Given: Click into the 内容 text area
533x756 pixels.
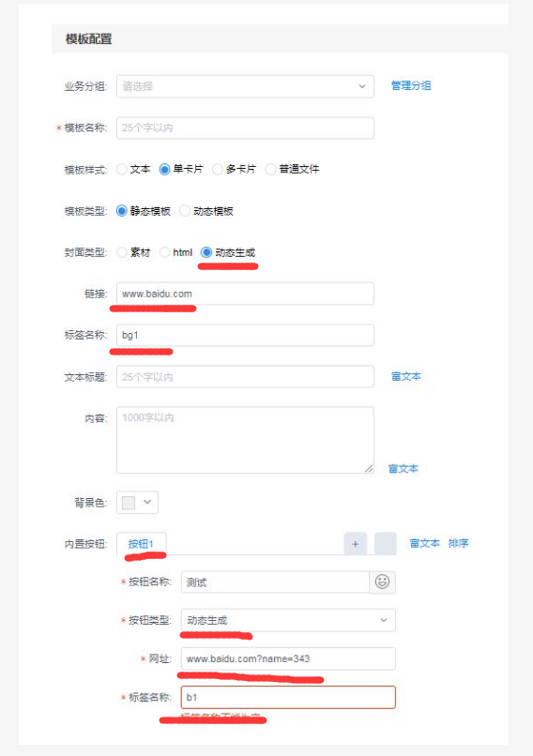Looking at the screenshot, I should 245,440.
